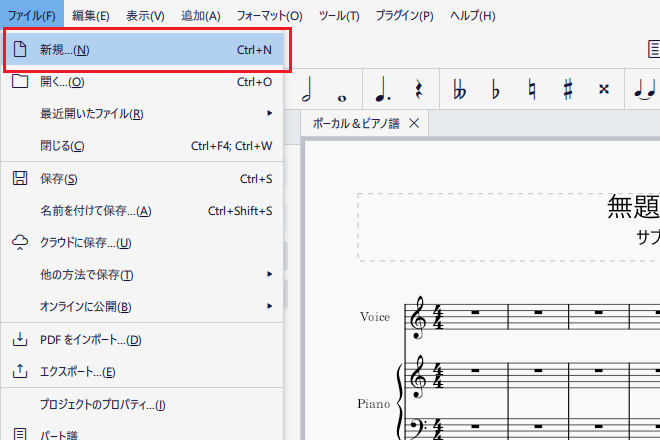Viewport: 660px width, 440px height.
Task: Apply the natural accidental
Action: click(532, 89)
